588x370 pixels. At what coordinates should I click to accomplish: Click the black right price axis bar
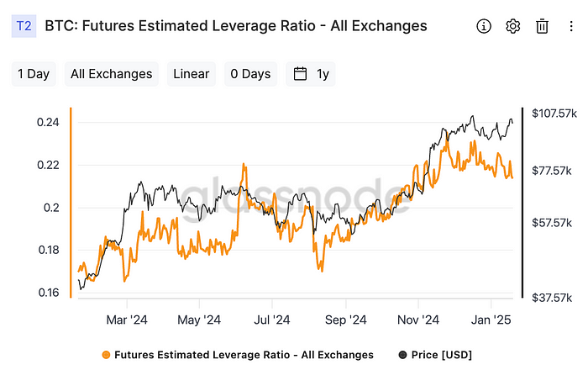[522, 203]
